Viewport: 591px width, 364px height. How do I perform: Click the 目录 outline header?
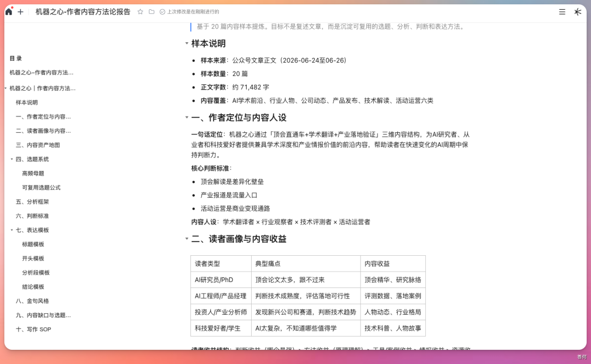coord(16,58)
